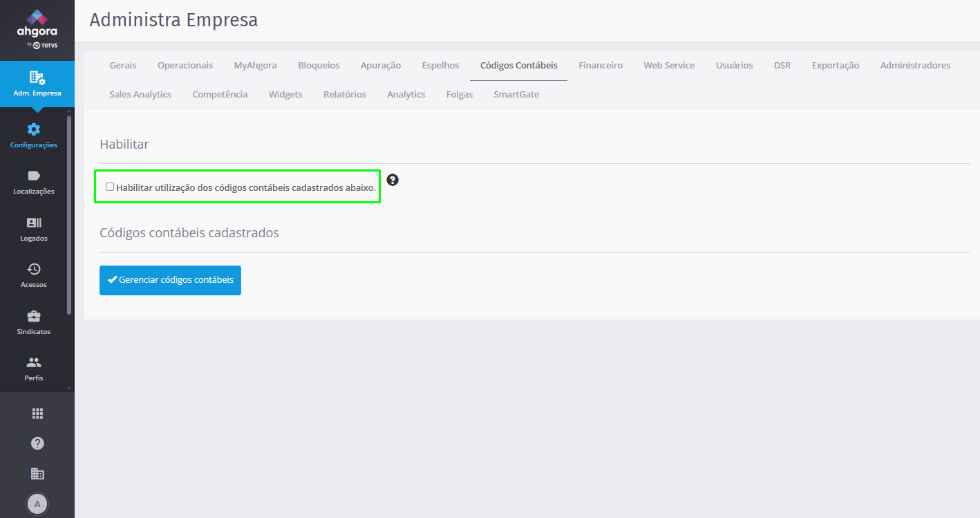Open the apps grid icon
Viewport: 980px width, 518px height.
click(x=37, y=414)
